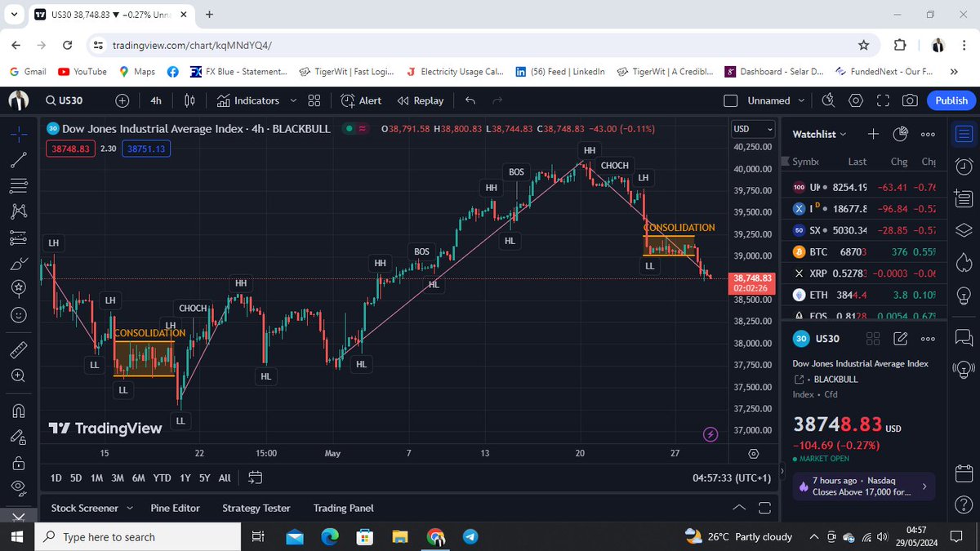The height and width of the screenshot is (551, 980).
Task: Toggle magnet mode
Action: coord(19,411)
